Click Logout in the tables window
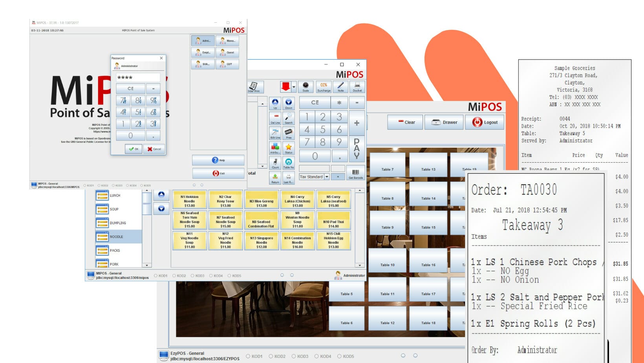The image size is (644, 363). tap(485, 122)
